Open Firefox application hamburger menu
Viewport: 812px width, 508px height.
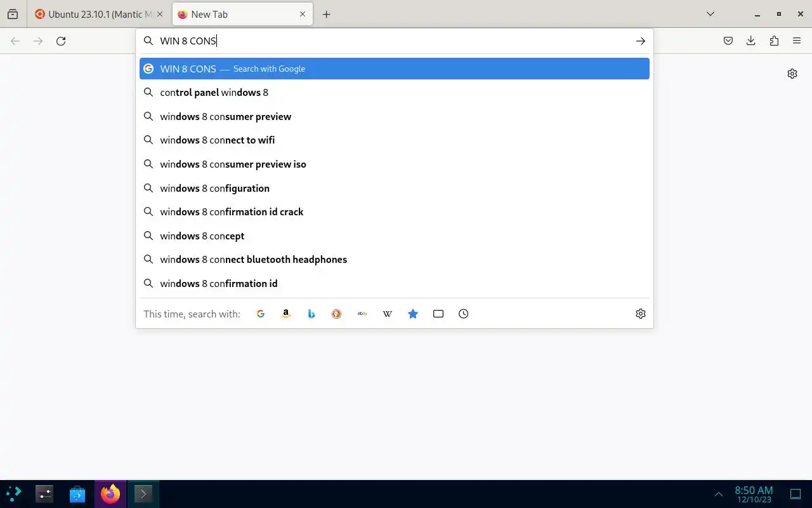tap(797, 41)
